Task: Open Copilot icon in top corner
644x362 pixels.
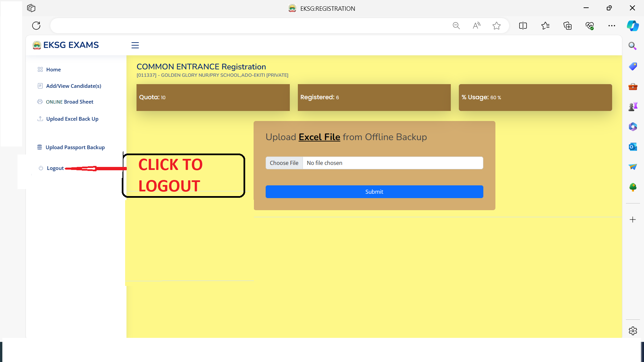Action: [x=633, y=25]
